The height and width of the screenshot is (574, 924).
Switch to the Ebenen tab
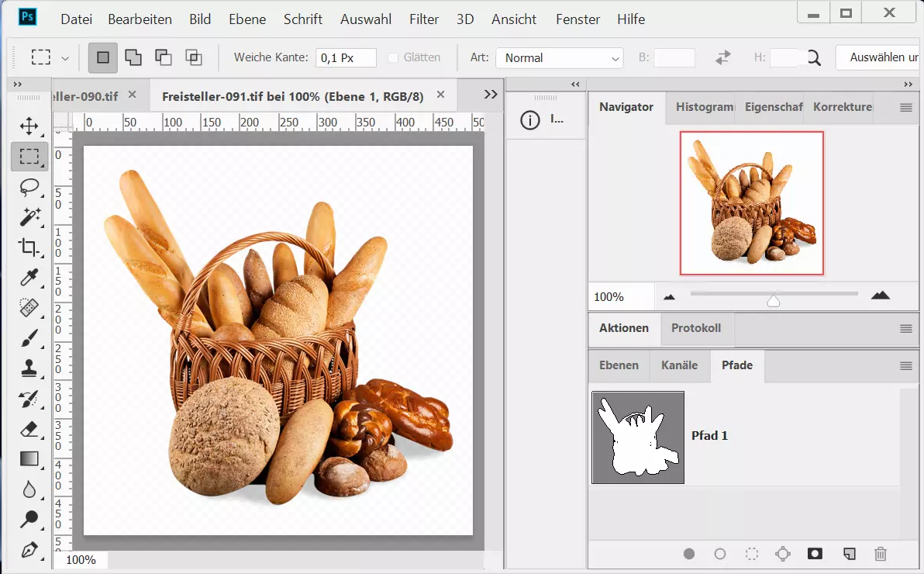click(619, 365)
